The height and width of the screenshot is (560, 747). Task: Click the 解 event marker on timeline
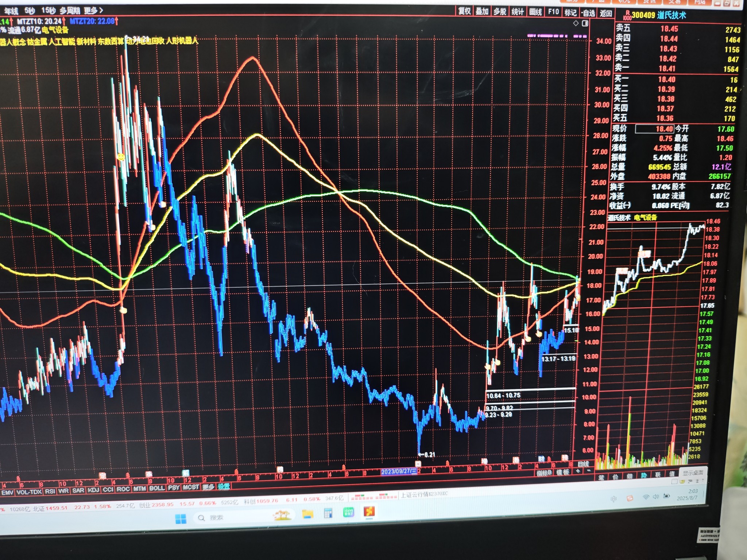point(186,473)
